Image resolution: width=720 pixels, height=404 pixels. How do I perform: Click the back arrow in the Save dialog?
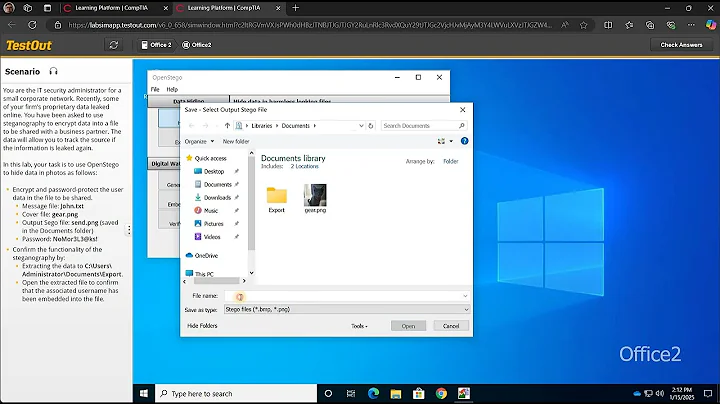pos(191,125)
